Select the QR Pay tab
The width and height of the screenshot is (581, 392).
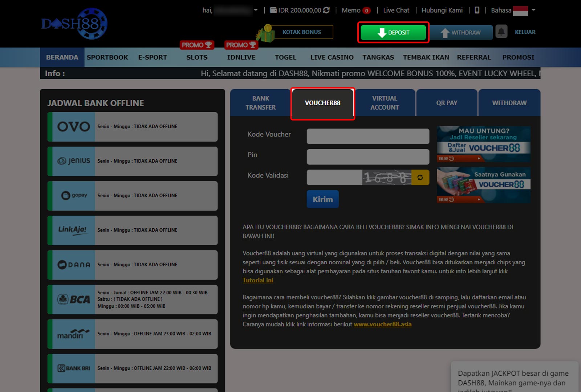[x=447, y=103]
